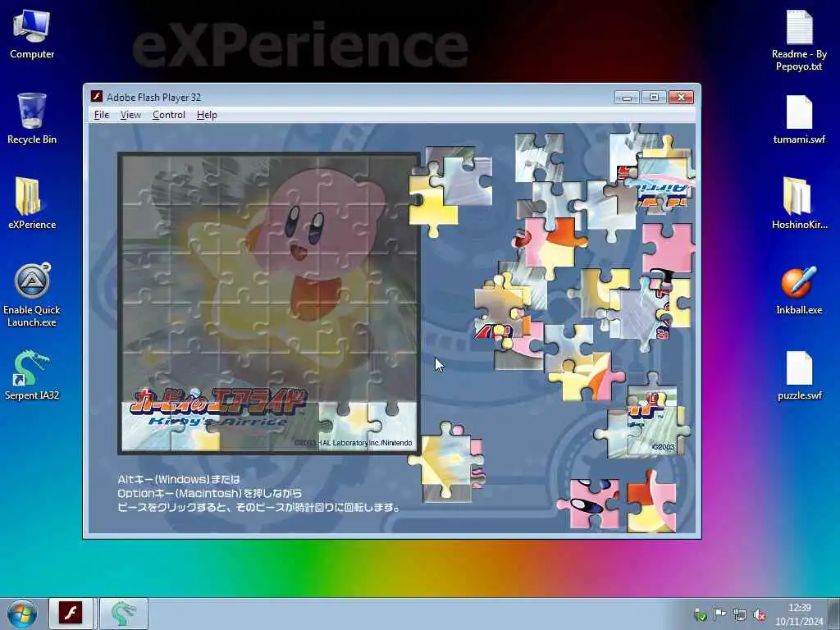The image size is (840, 630).
Task: Select the tumami.swf file icon
Action: click(x=799, y=119)
